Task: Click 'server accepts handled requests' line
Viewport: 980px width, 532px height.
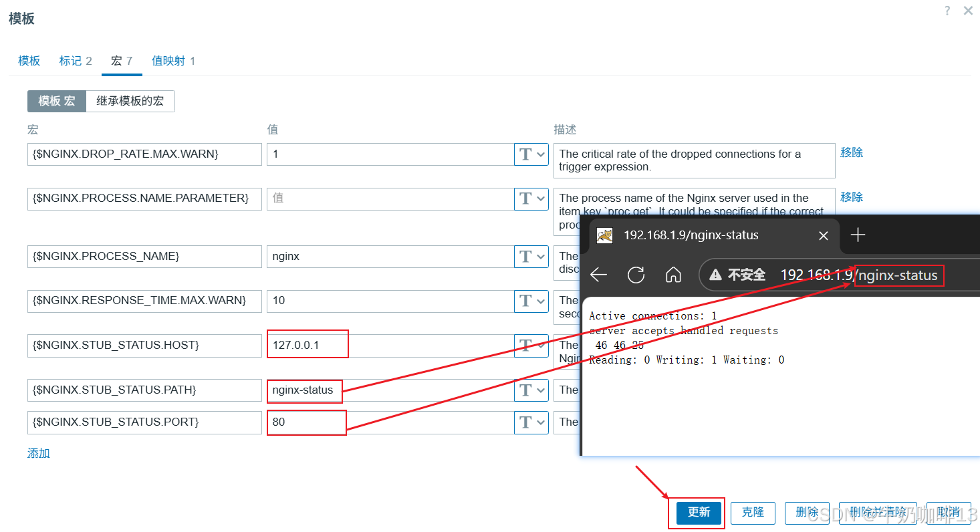Action: point(683,331)
